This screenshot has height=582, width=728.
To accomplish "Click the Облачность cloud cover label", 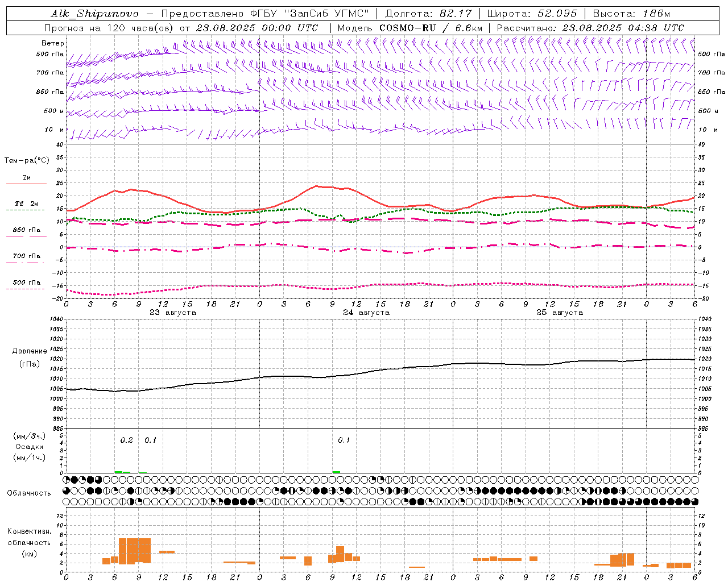I will point(29,493).
